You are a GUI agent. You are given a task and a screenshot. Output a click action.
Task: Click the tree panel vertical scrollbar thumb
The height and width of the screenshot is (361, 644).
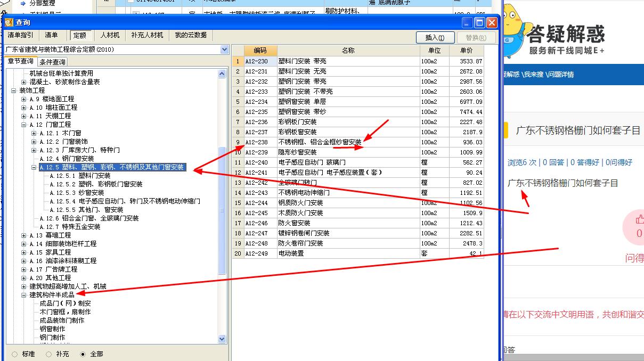(x=222, y=211)
